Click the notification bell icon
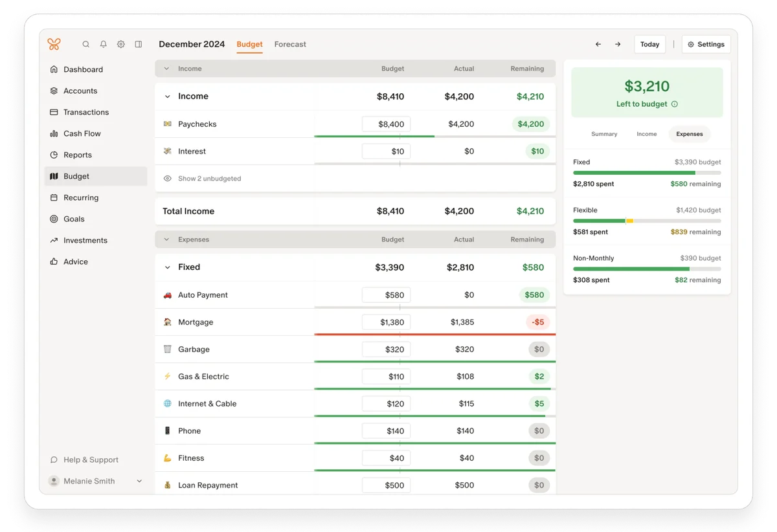The image size is (777, 532). [103, 44]
